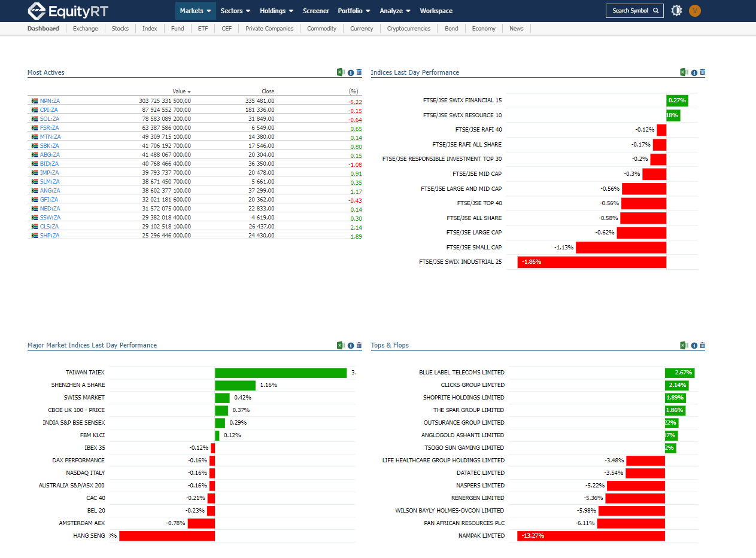756x558 pixels.
Task: Switch to the CEF tab
Action: click(x=227, y=29)
